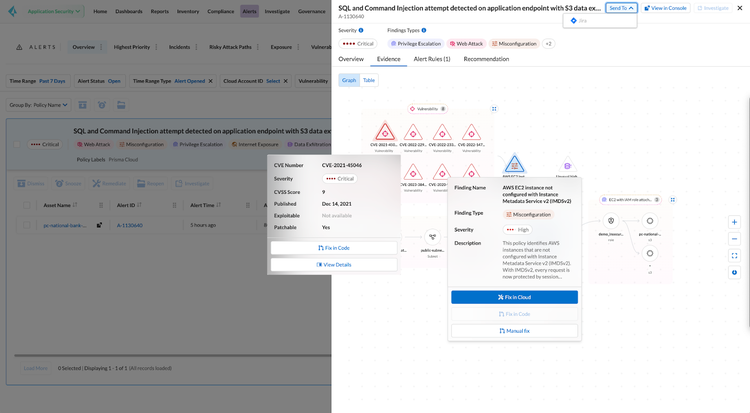Click the Findings Types info icon
Viewport: 750px width, 413px height.
coord(424,30)
